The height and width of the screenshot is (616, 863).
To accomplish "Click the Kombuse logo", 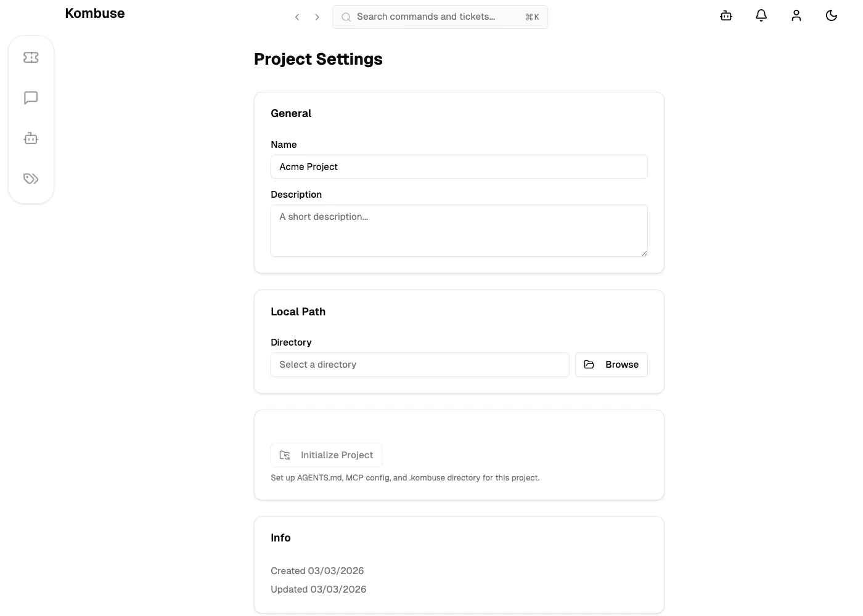I will click(94, 13).
